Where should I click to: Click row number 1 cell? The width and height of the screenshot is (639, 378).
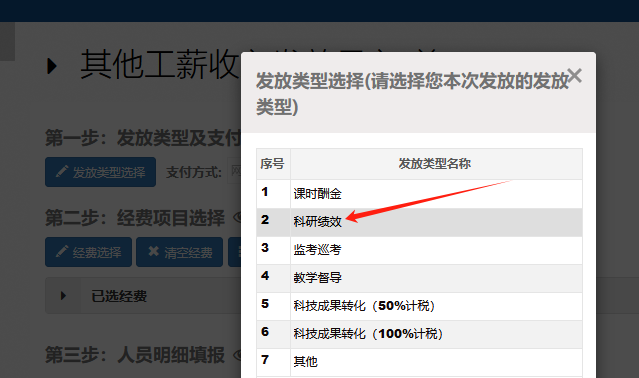273,194
